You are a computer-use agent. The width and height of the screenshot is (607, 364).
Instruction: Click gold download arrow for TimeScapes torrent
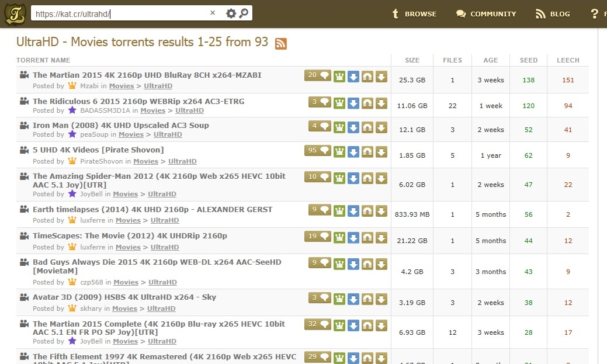coord(381,238)
